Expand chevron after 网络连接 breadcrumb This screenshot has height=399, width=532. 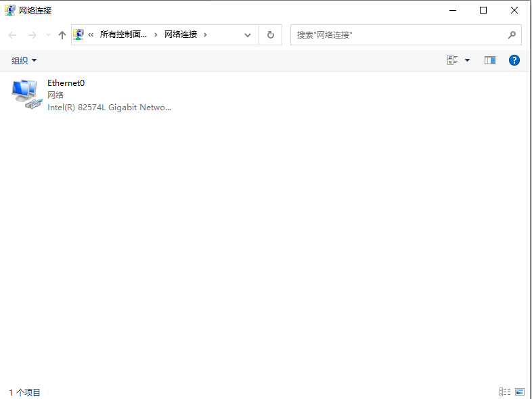click(205, 34)
